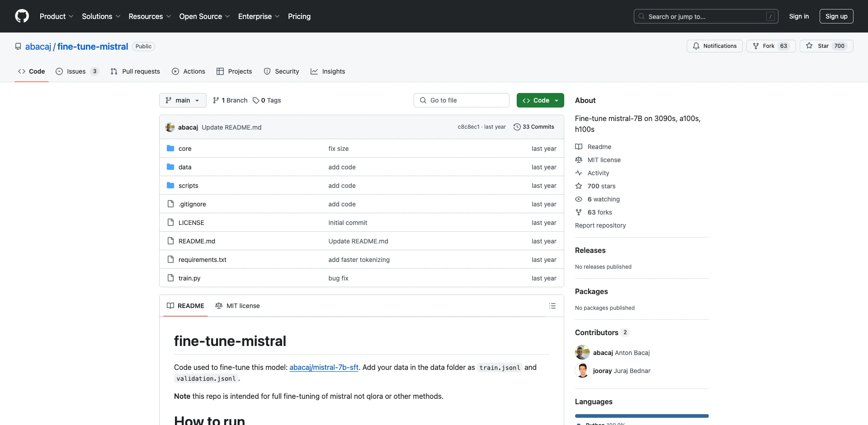Click the abacaj commit author avatar
Screen dimensions: 868x425
[x=170, y=127]
